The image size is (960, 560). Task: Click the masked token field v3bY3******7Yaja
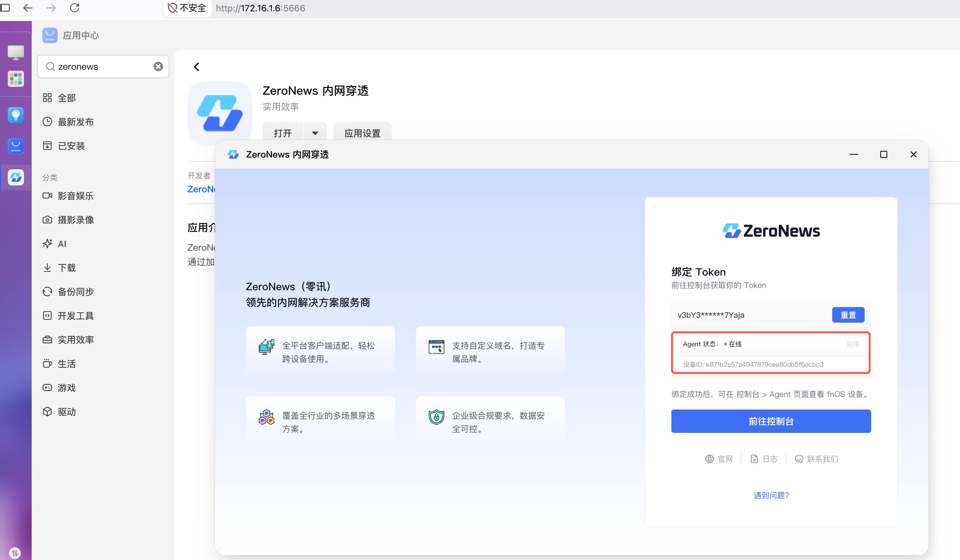pyautogui.click(x=711, y=315)
